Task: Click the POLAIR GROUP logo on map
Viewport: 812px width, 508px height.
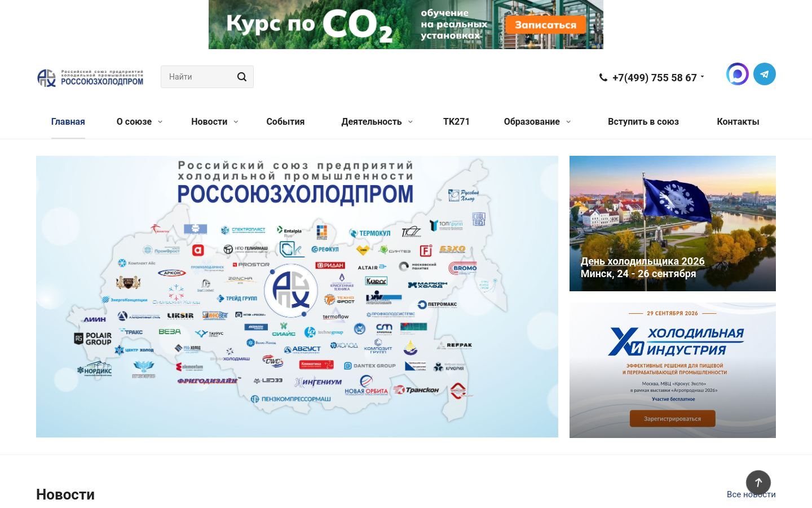Action: pyautogui.click(x=93, y=339)
